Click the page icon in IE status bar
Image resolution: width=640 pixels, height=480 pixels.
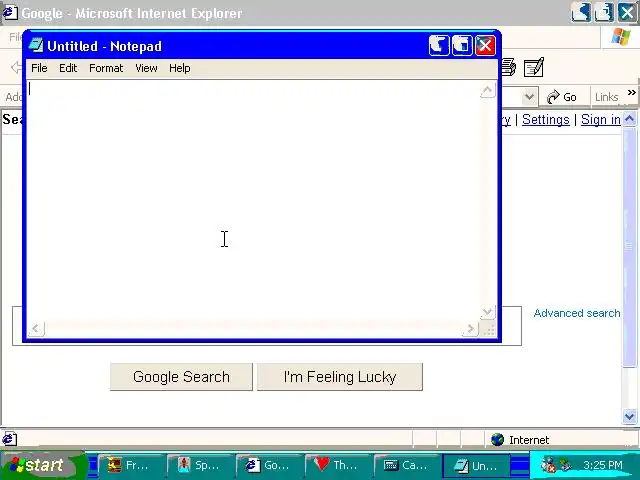[9, 439]
